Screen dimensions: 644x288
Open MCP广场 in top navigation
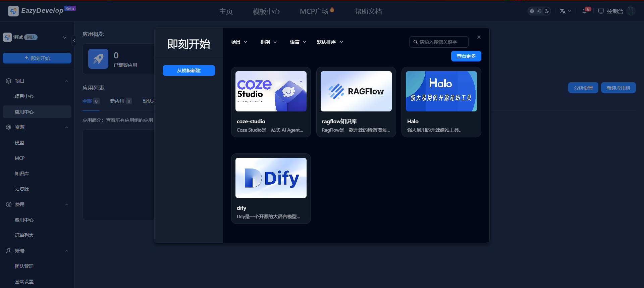pyautogui.click(x=317, y=11)
